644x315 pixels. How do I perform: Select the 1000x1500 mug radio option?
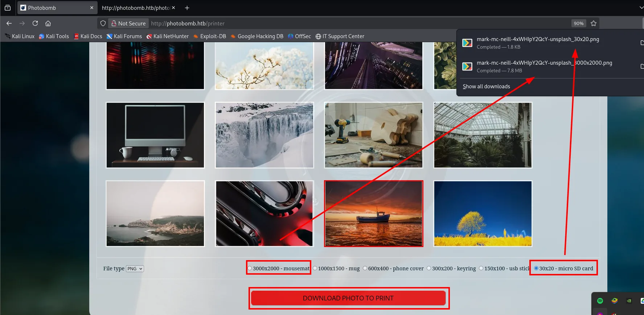(315, 268)
